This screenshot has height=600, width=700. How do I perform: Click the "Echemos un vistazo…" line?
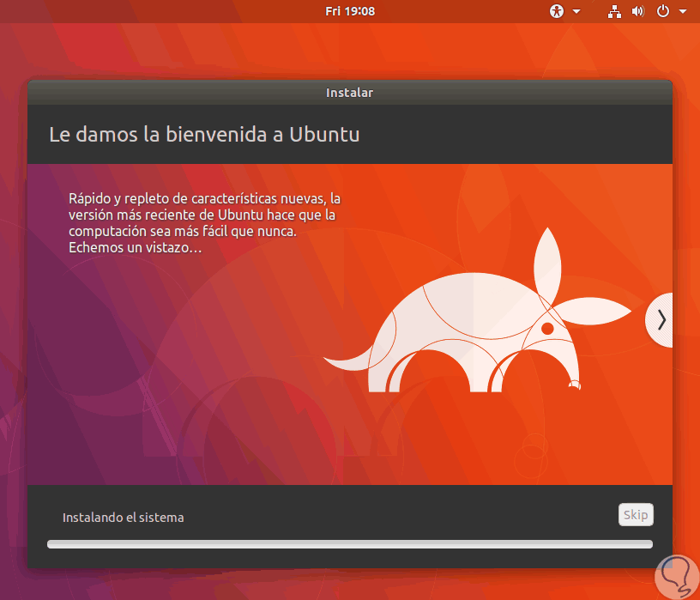[136, 247]
